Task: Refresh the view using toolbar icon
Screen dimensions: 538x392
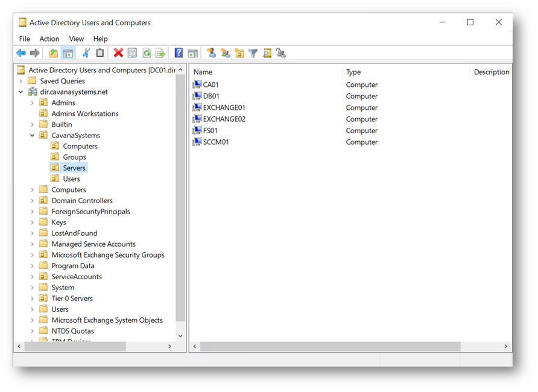Action: pyautogui.click(x=147, y=53)
